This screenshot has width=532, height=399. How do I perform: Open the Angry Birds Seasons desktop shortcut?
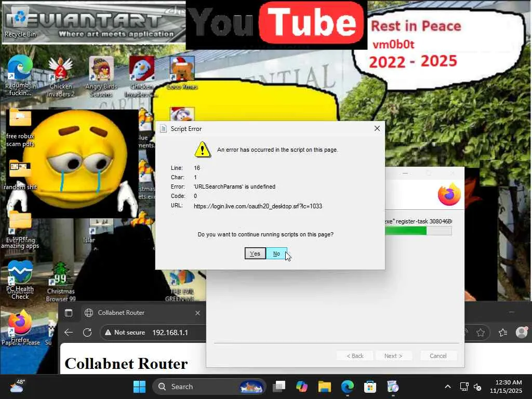[101, 77]
